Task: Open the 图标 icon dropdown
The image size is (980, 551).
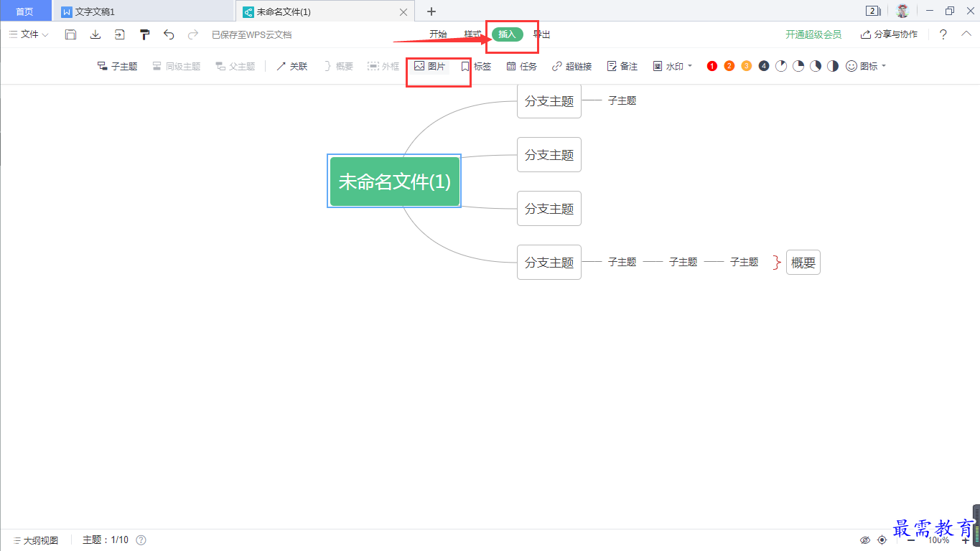Action: [866, 66]
